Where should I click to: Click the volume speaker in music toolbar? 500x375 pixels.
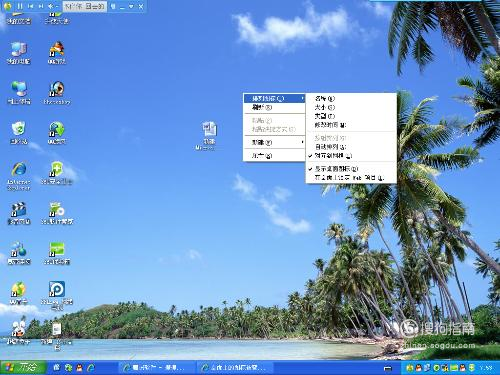point(51,6)
